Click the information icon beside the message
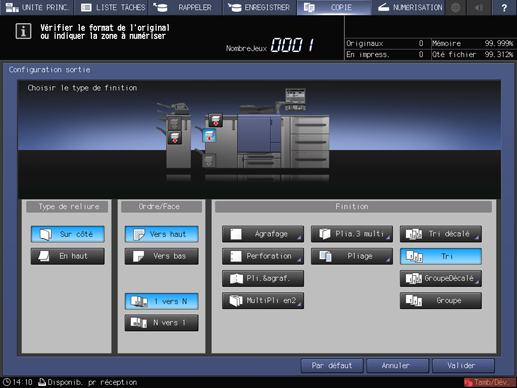The height and width of the screenshot is (388, 517). [x=23, y=31]
